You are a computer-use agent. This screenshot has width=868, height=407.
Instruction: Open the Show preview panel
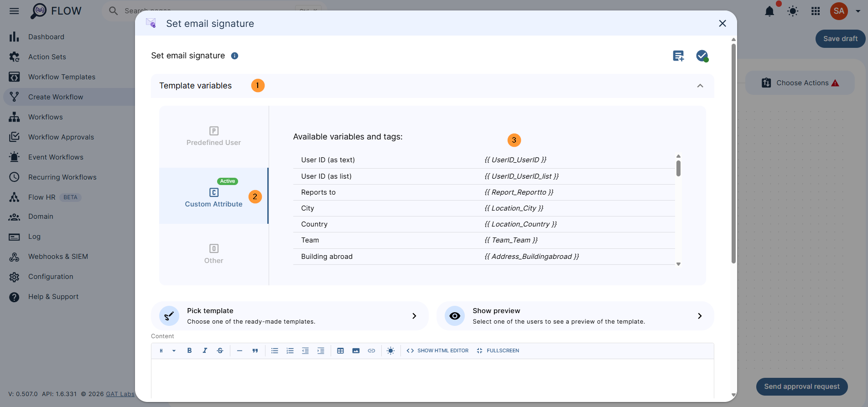point(575,316)
